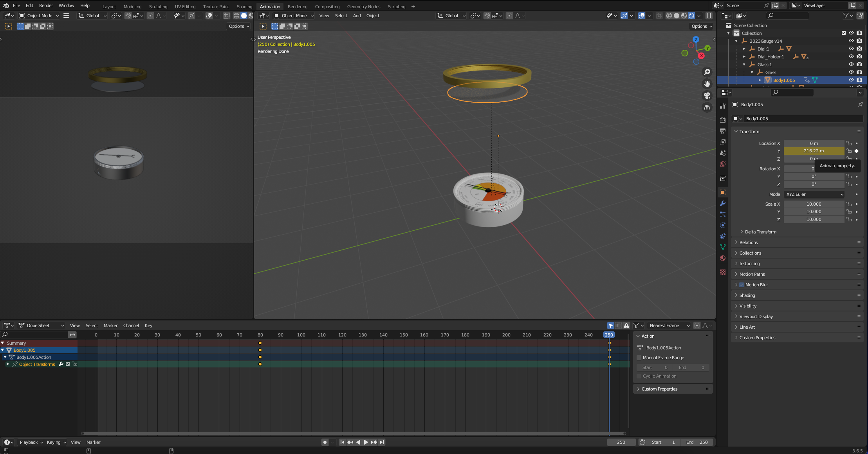Select wireframe shading in main viewport
The height and width of the screenshot is (454, 868).
click(x=669, y=16)
